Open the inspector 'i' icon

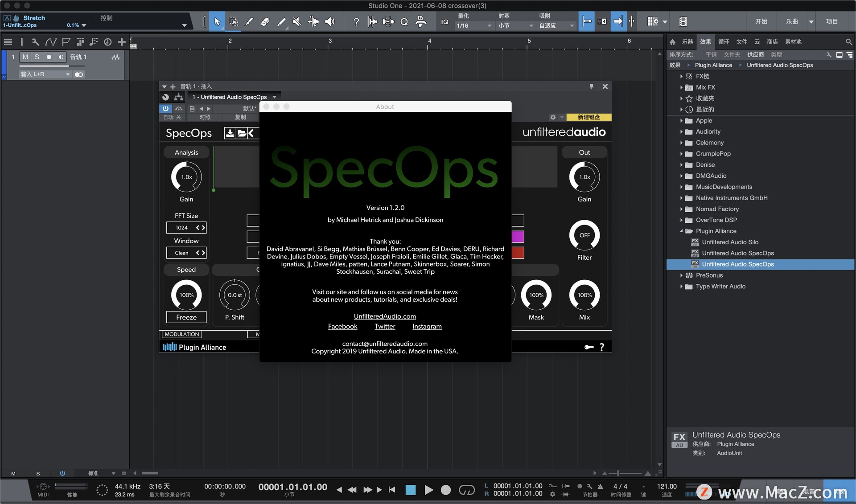click(21, 42)
